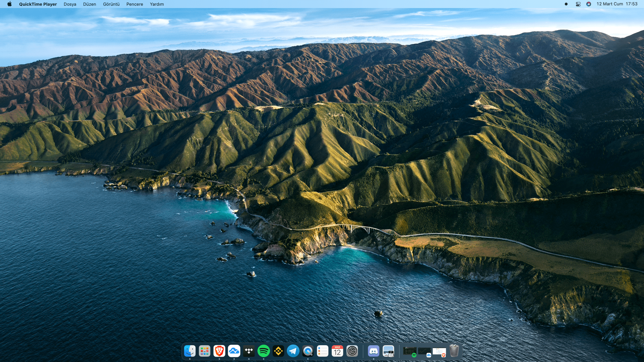Click the QuickTime Player dock icon

coord(308,351)
